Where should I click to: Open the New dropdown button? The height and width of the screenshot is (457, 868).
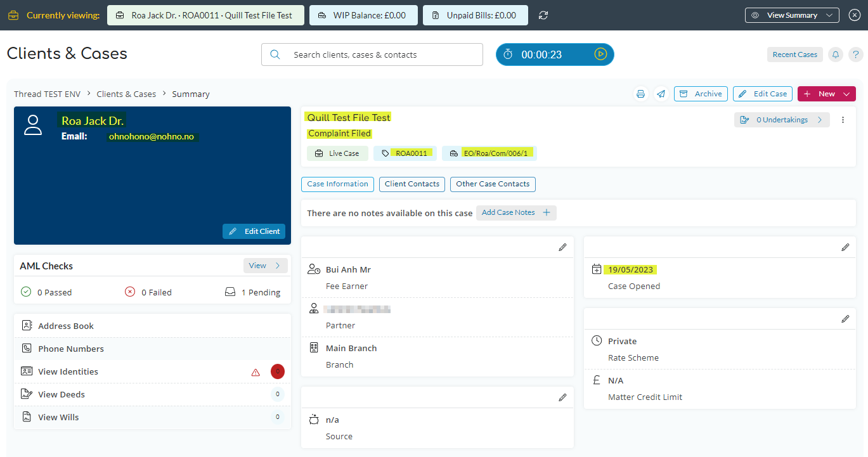826,94
